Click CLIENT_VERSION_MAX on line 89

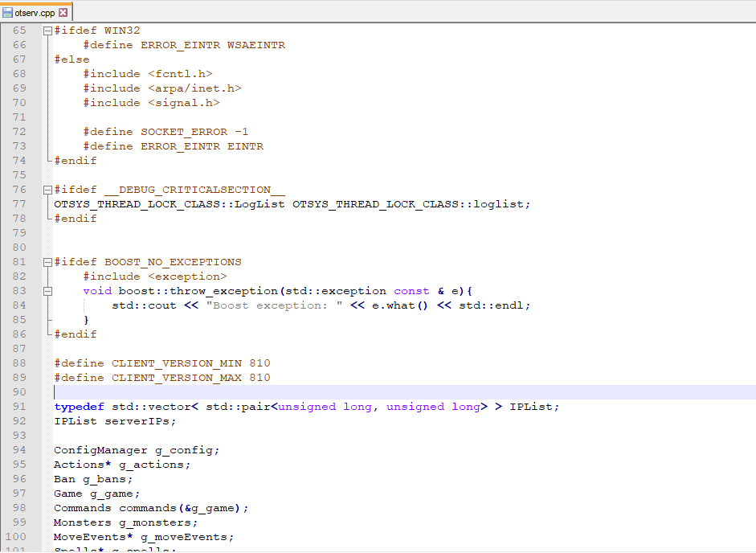click(x=177, y=378)
